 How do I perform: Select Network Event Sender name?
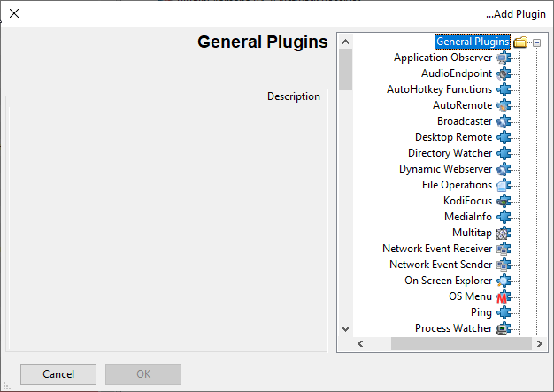[441, 265]
